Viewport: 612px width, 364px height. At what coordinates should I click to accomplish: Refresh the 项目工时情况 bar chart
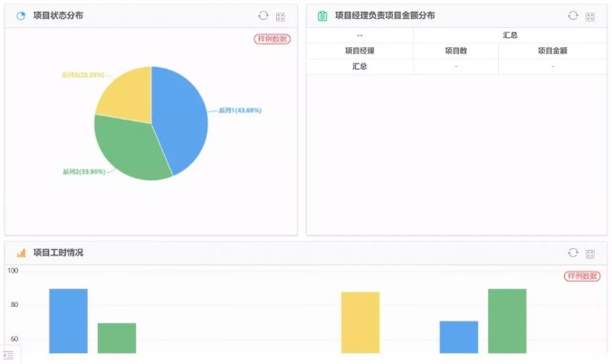coord(573,253)
